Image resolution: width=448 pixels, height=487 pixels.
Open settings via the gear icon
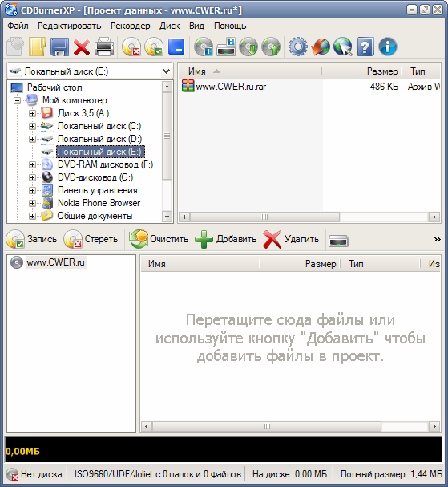click(298, 47)
